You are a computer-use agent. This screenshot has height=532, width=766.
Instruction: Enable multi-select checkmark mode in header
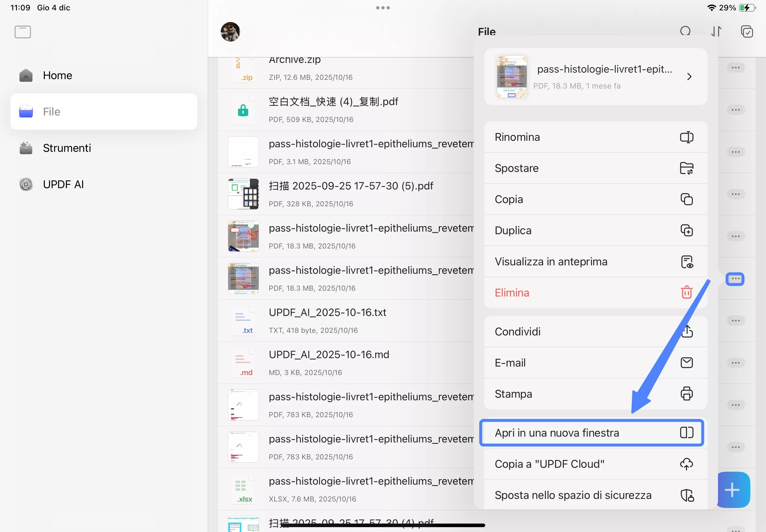point(747,31)
